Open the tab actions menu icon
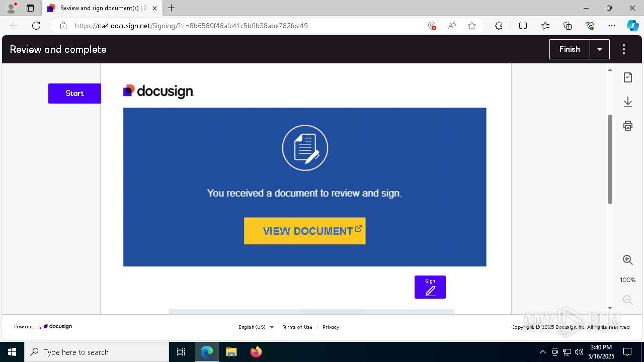The image size is (644, 362). pyautogui.click(x=30, y=8)
